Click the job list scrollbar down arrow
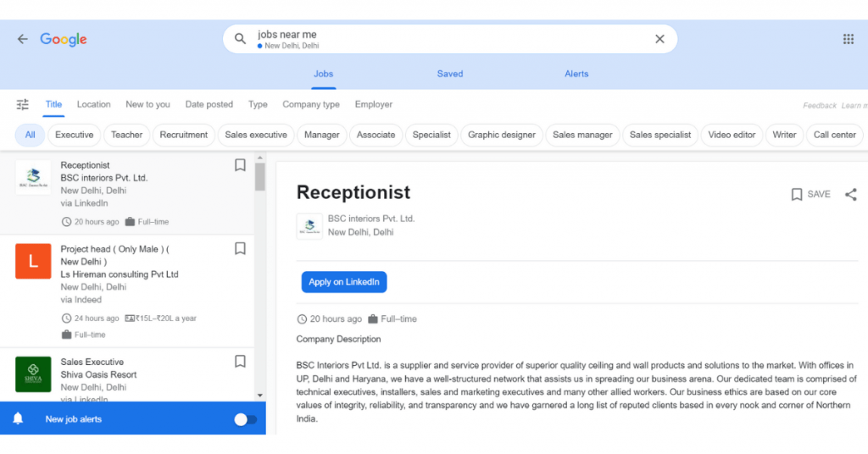 pyautogui.click(x=259, y=396)
